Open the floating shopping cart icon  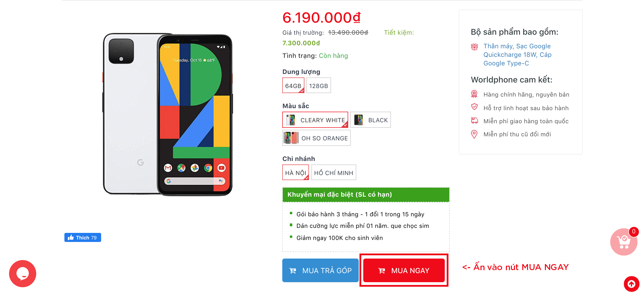tap(624, 242)
